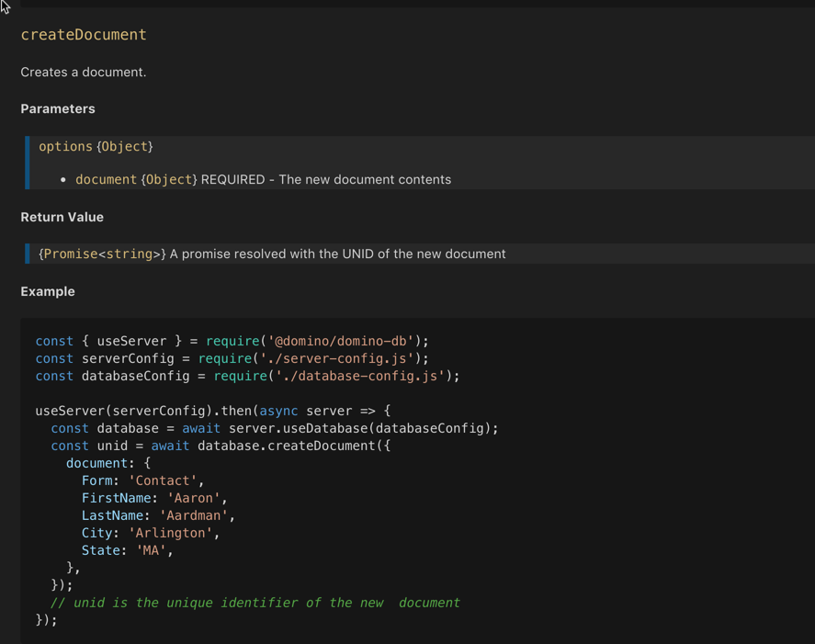
Task: Click the "options {Object}" parameter line
Action: point(96,147)
